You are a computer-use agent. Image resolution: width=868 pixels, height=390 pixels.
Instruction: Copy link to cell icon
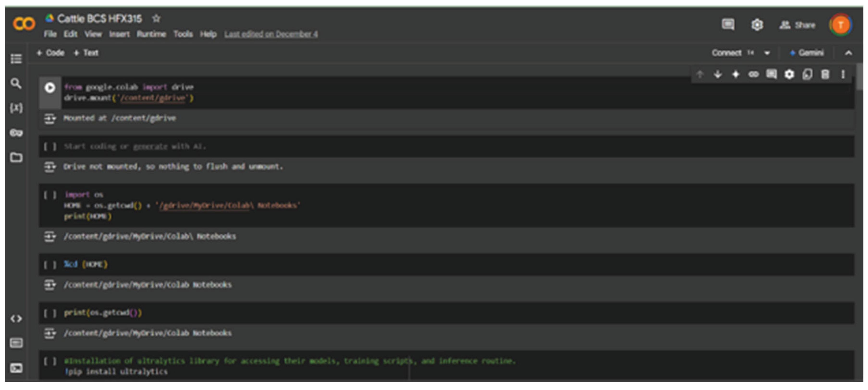click(753, 74)
